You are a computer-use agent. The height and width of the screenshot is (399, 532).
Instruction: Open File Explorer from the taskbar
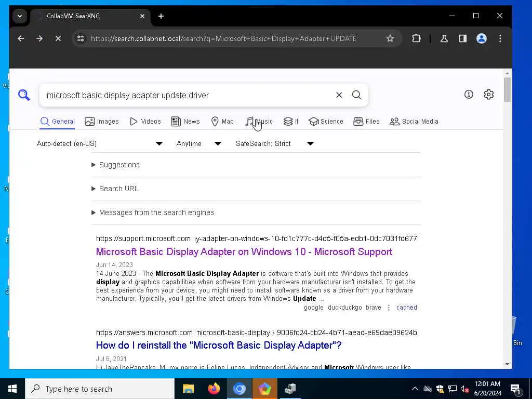(188, 389)
